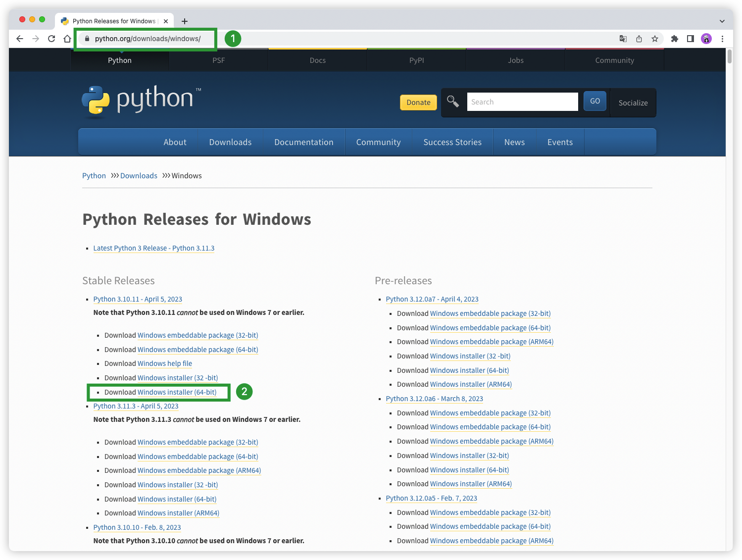
Task: Open the Python 3.12.0a6 - March 8, 2023 link
Action: pyautogui.click(x=435, y=399)
